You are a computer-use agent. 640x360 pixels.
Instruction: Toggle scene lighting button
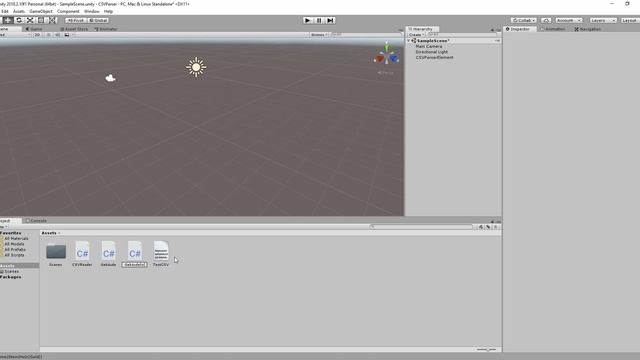pos(49,35)
